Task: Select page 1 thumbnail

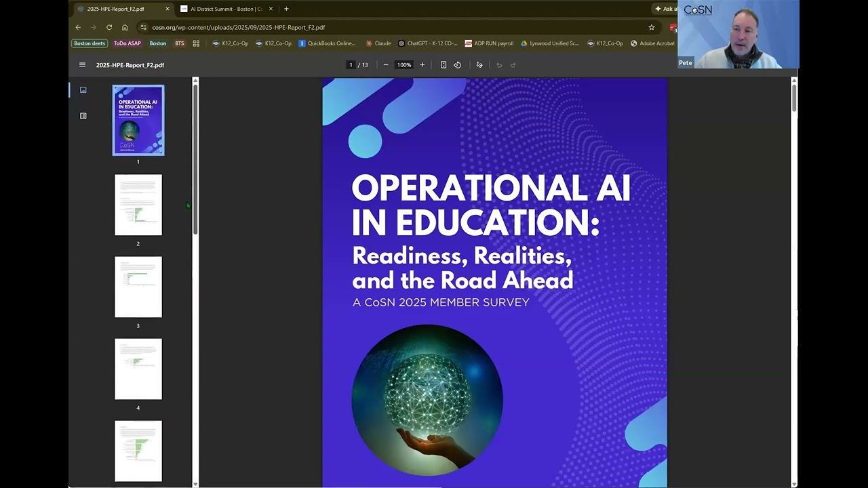Action: [138, 120]
